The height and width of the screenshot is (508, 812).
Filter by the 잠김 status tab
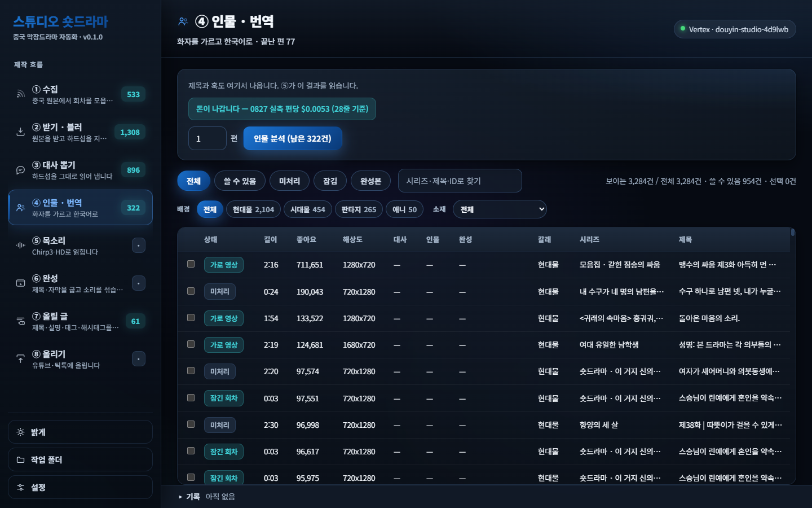pos(330,181)
